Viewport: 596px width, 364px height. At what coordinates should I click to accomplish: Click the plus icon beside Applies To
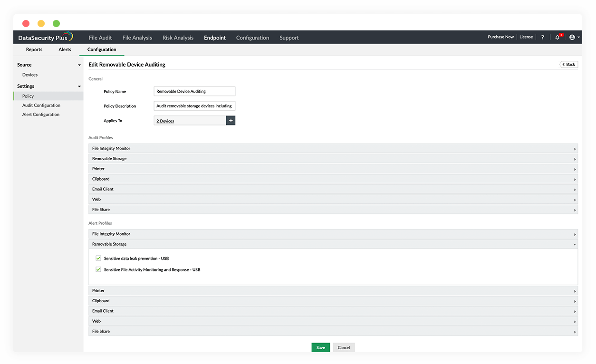click(x=231, y=121)
